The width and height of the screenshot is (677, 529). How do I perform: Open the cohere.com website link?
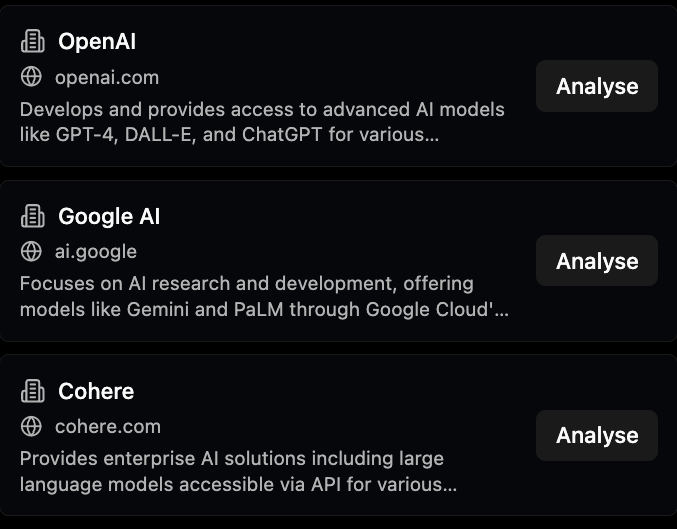(108, 426)
